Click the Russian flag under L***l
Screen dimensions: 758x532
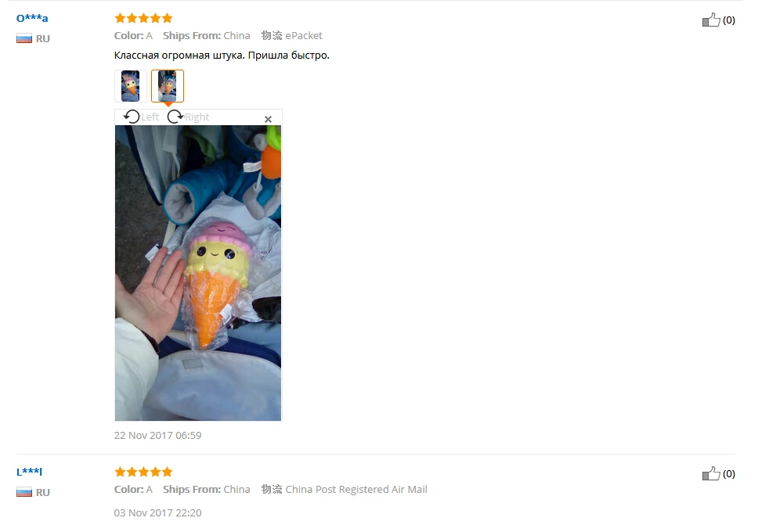pos(24,492)
